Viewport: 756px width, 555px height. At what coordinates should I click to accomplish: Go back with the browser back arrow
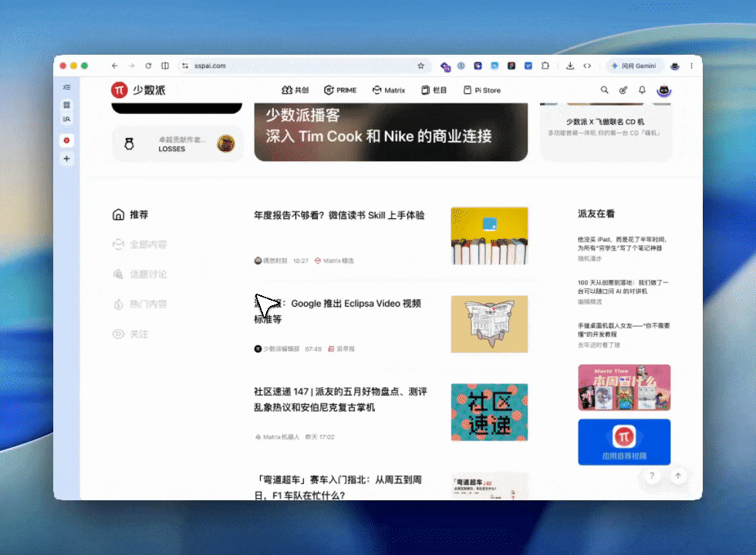tap(115, 66)
